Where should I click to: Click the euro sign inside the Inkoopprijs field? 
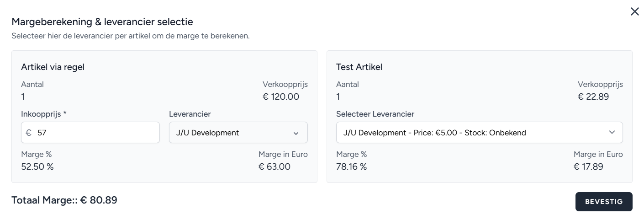click(x=29, y=133)
